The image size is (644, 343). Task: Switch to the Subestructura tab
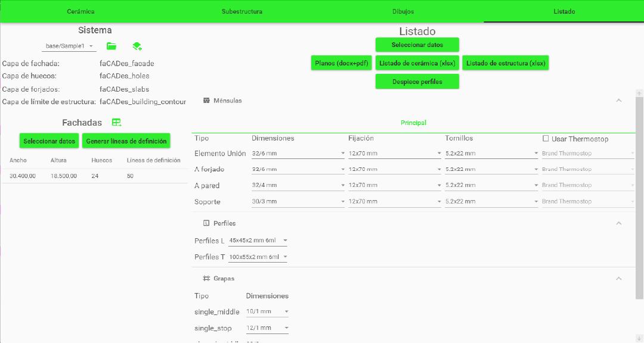pyautogui.click(x=241, y=11)
